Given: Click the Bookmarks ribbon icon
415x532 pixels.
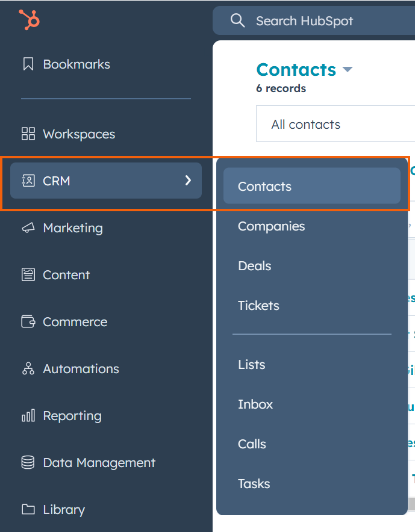Looking at the screenshot, I should click(28, 64).
